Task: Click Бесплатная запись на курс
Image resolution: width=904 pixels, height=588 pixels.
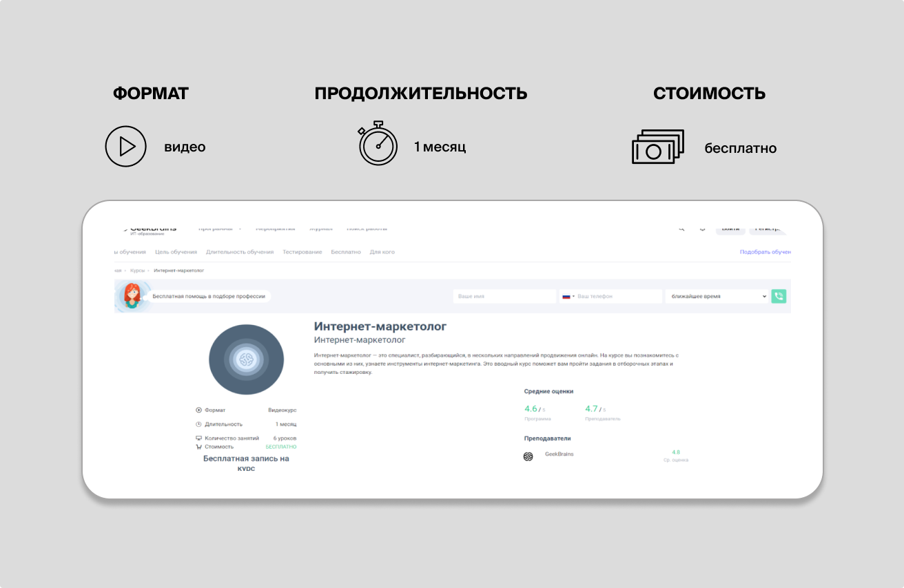Action: pos(246,463)
